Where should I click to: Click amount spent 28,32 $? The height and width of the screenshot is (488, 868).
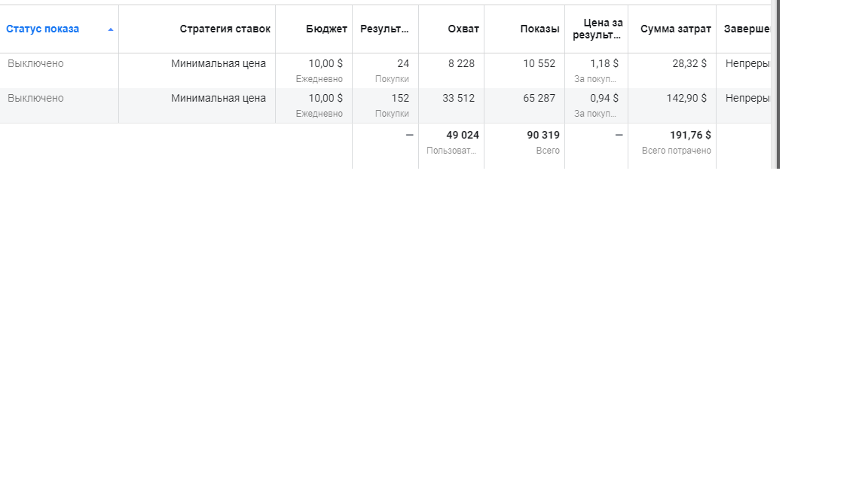(689, 63)
